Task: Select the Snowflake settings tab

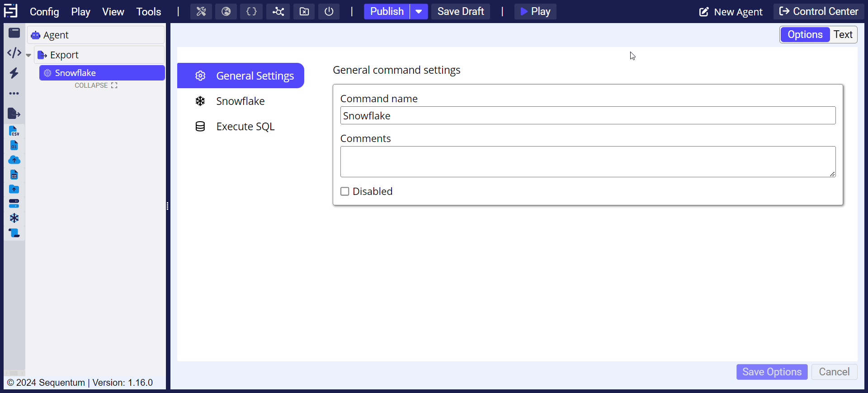Action: pyautogui.click(x=241, y=101)
